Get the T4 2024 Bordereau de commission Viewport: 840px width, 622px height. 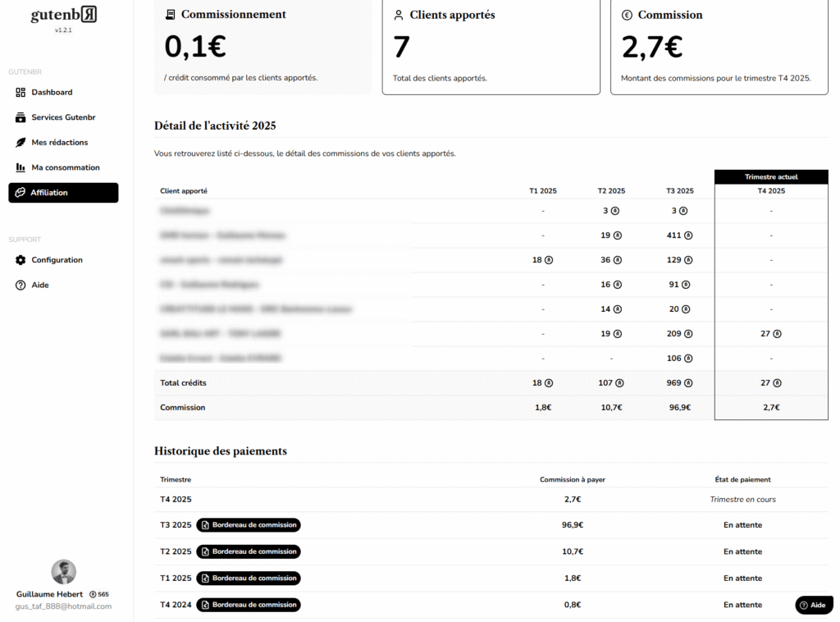(x=249, y=605)
